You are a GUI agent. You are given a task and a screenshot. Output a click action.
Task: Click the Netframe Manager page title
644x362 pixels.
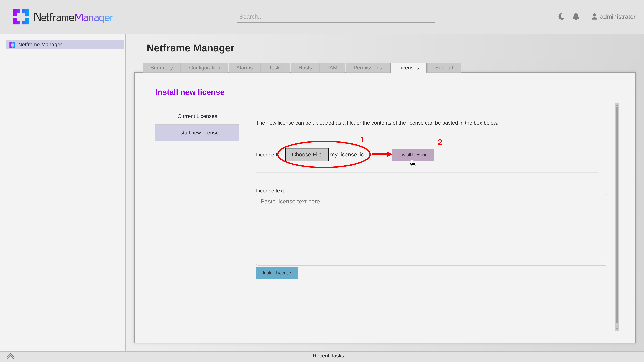pyautogui.click(x=191, y=48)
